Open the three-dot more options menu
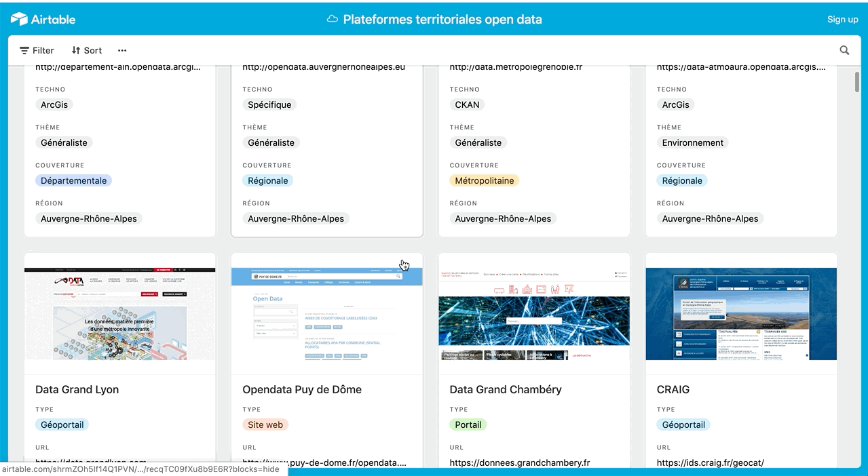This screenshot has width=868, height=476. [x=122, y=50]
